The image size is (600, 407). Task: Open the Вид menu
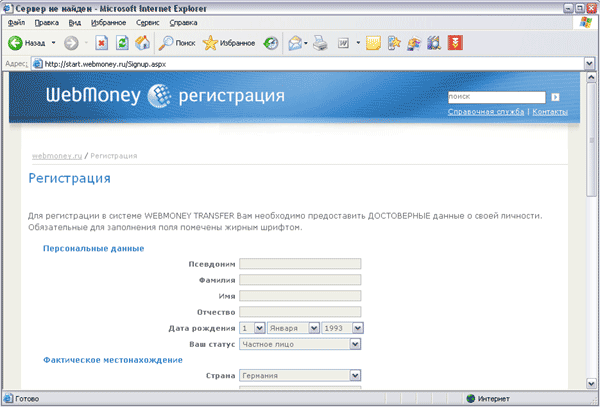(75, 23)
